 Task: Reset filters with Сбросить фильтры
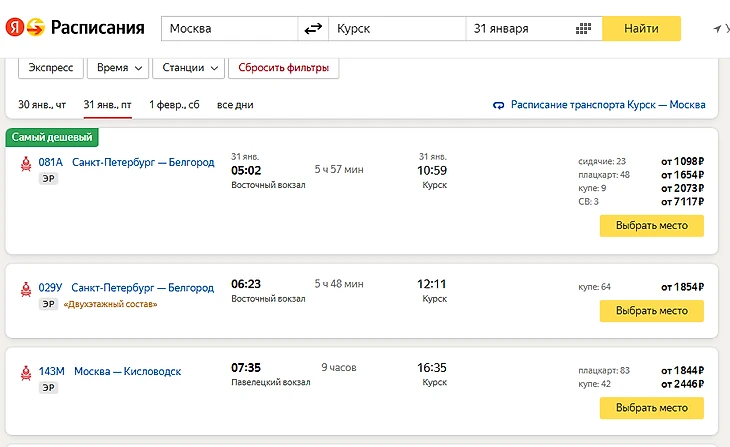283,68
